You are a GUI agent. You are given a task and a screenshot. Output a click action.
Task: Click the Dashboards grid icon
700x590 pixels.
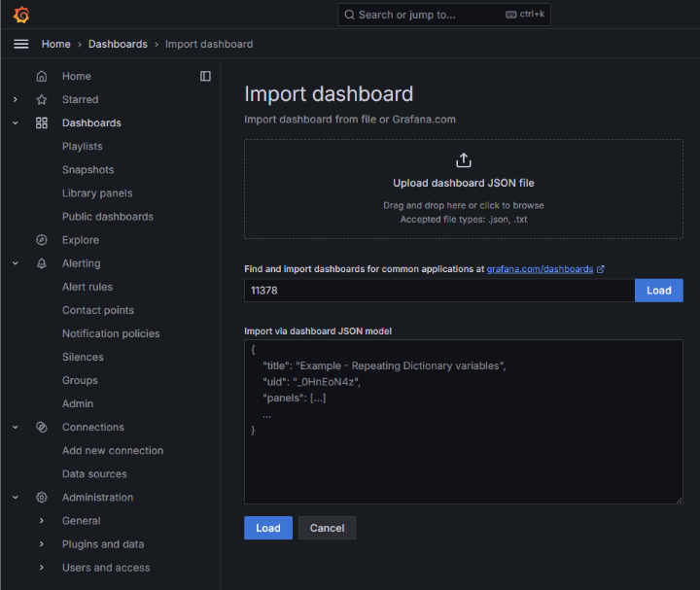pyautogui.click(x=42, y=122)
